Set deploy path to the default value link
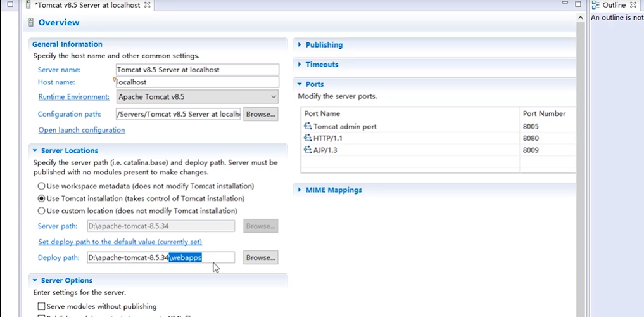Viewport: 644px width, 317px height. coord(120,242)
